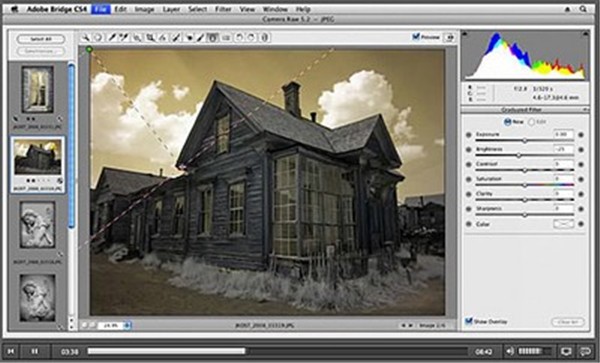The image size is (600, 363).
Task: Zoom out with minus button below image
Action: click(85, 326)
